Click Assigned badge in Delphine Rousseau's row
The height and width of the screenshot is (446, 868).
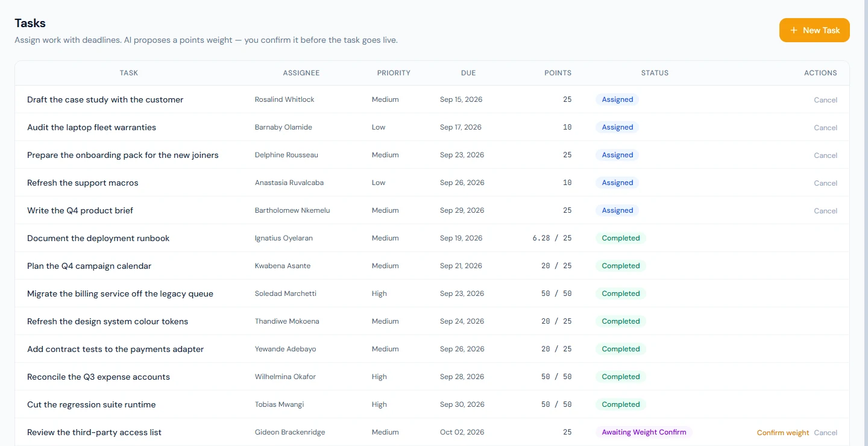click(x=617, y=155)
